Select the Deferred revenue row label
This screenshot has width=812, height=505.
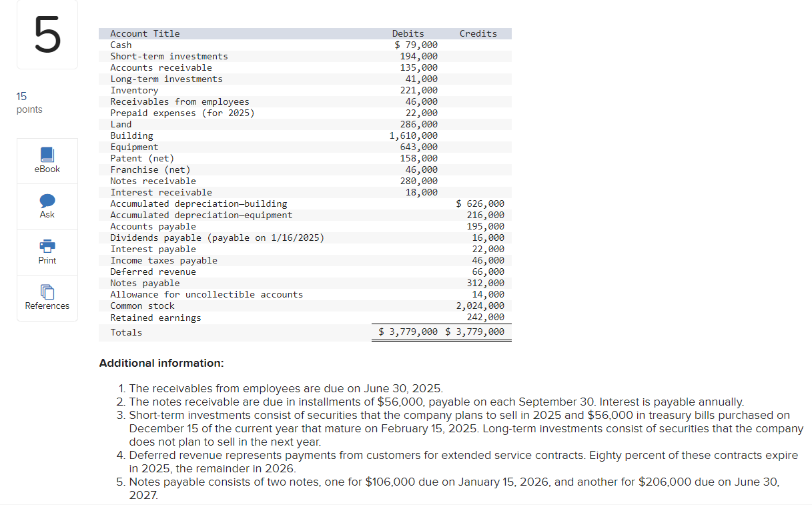[153, 272]
